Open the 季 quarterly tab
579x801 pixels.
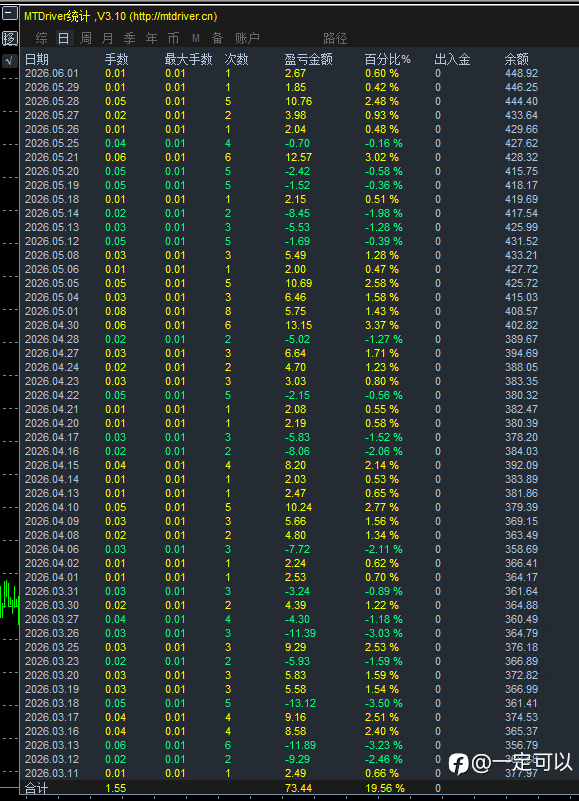(x=129, y=38)
